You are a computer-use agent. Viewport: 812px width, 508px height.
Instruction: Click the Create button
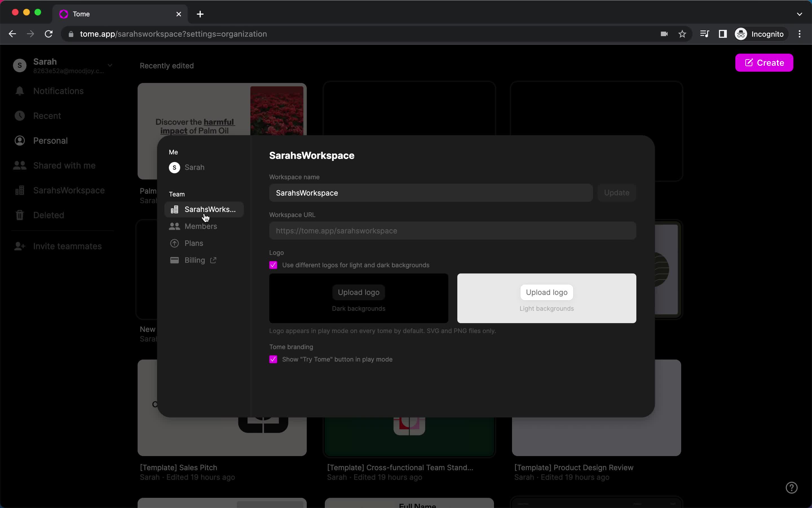[x=764, y=63]
